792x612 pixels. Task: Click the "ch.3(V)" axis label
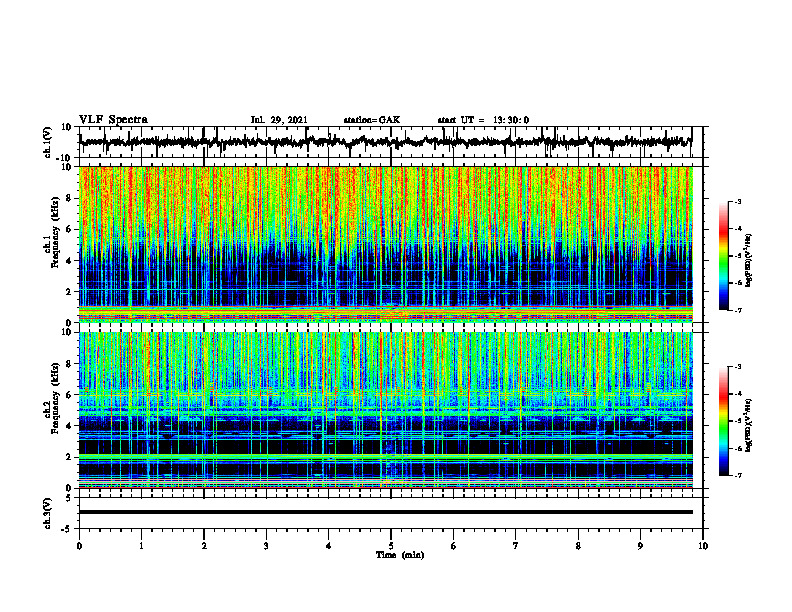[x=48, y=513]
